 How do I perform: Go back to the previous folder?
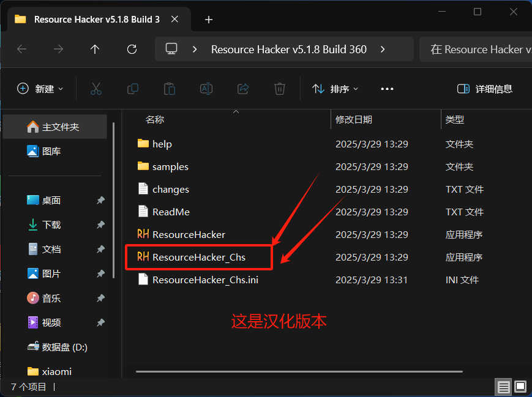pyautogui.click(x=21, y=50)
